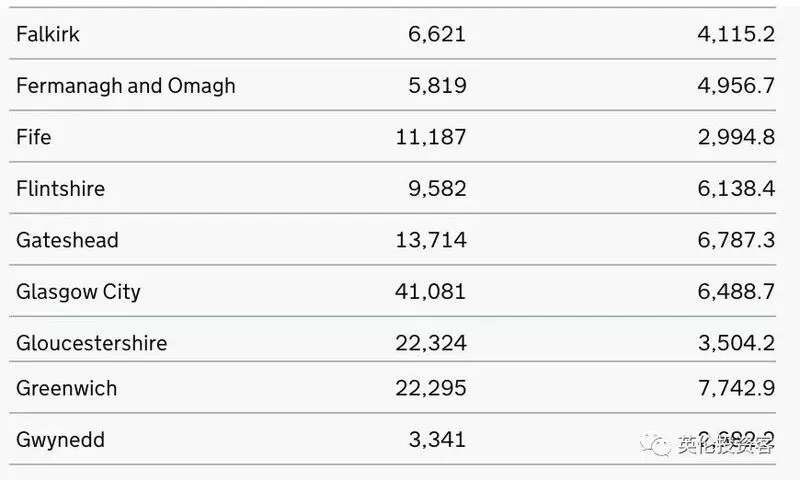Click the Fife area name
800x480 pixels.
click(x=34, y=137)
